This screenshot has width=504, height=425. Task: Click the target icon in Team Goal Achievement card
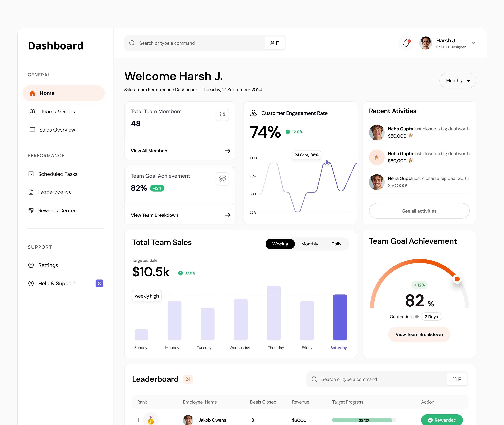pos(222,179)
